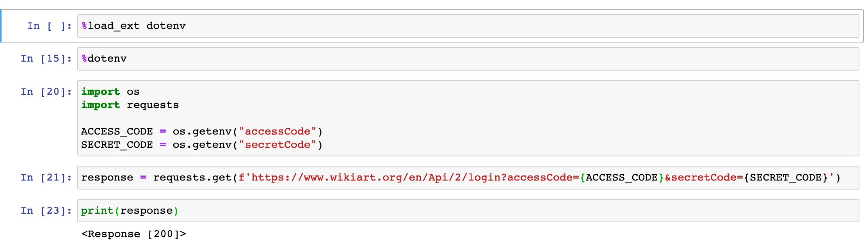Click the In [21] prompt label
The image size is (868, 248).
46,177
